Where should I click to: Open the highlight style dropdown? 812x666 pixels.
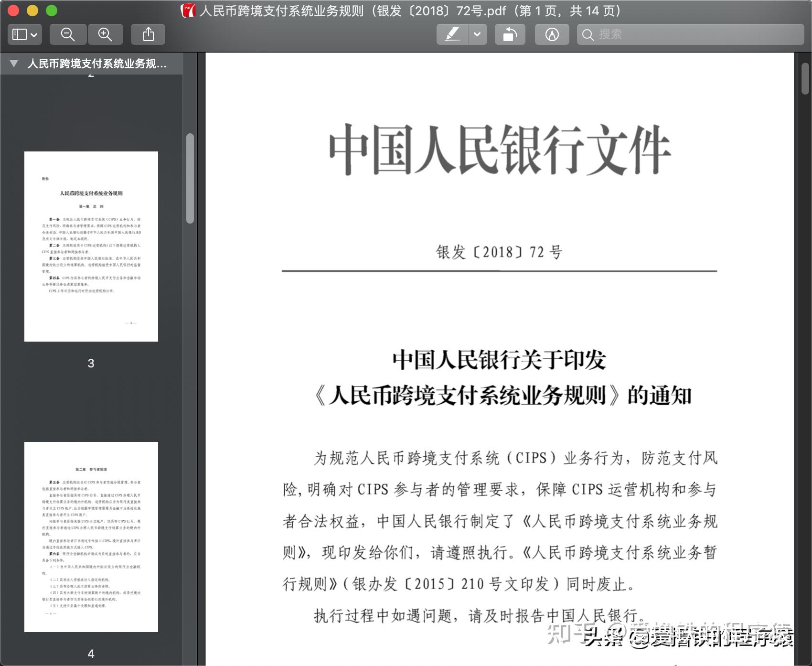click(477, 34)
